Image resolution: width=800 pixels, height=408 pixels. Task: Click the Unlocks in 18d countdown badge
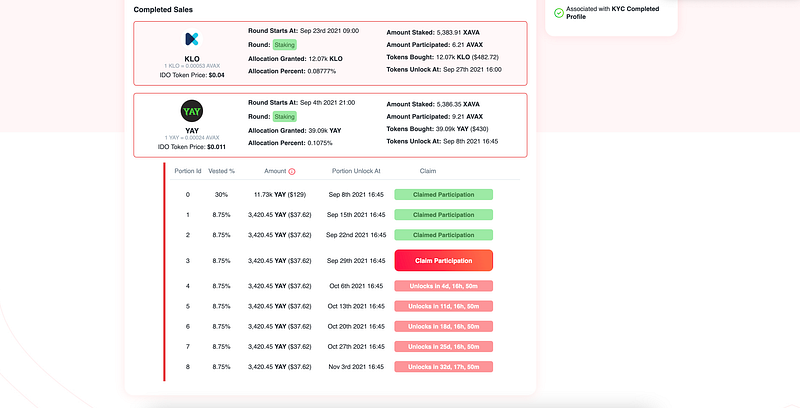point(443,326)
